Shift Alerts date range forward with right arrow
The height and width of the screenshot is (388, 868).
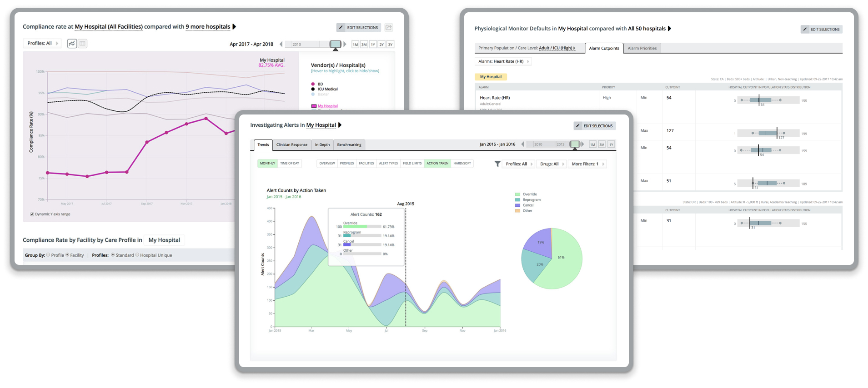click(583, 144)
